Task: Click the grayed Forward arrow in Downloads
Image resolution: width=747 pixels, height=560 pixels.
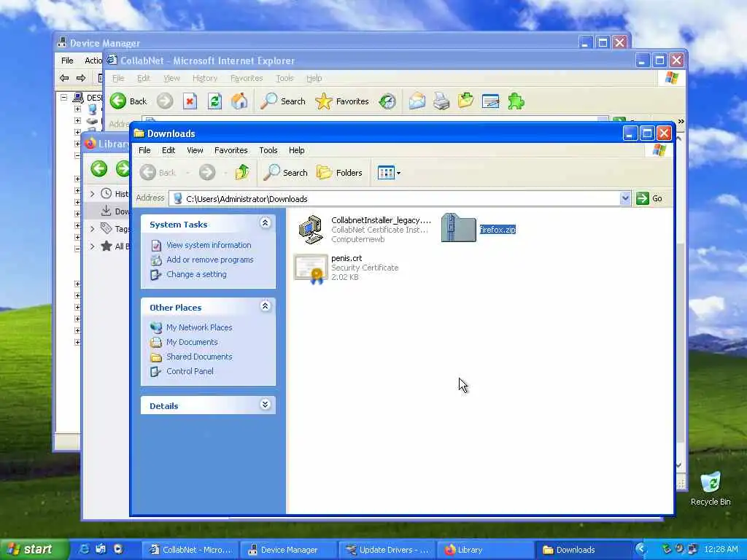Action: coord(207,172)
